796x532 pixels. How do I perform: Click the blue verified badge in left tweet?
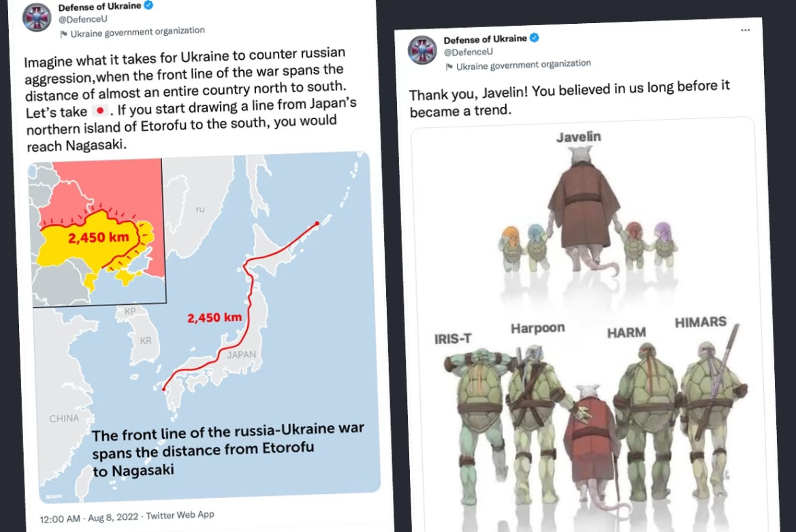pyautogui.click(x=148, y=5)
